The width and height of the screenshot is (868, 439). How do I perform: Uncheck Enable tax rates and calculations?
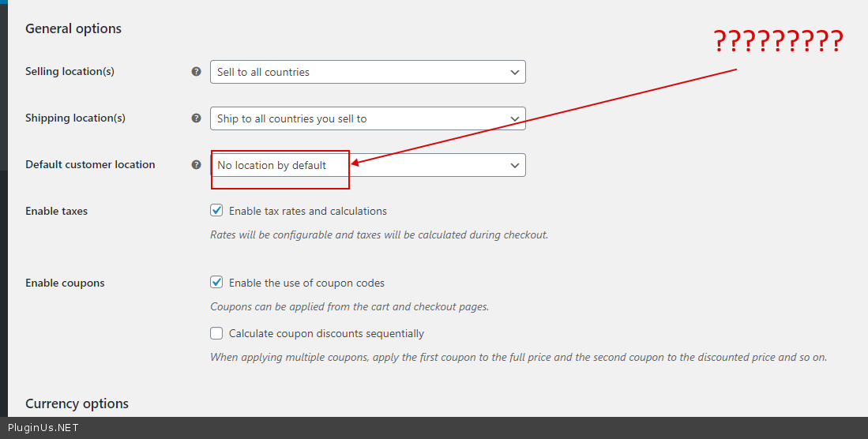click(216, 211)
